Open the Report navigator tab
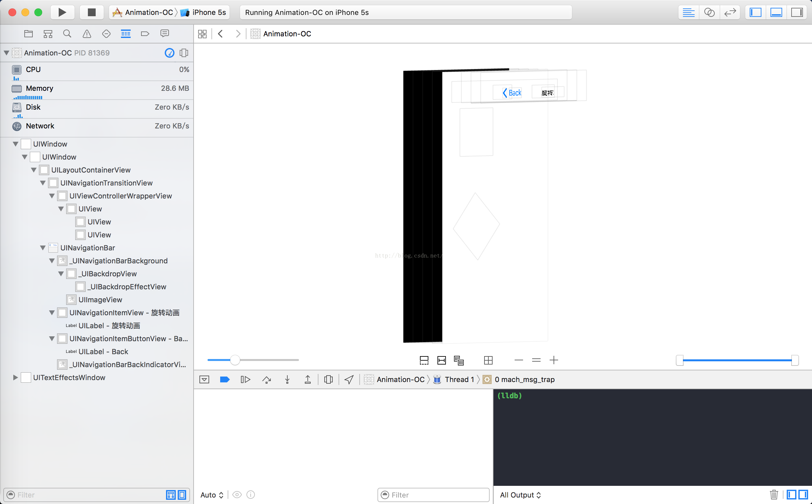This screenshot has width=812, height=504. tap(165, 34)
